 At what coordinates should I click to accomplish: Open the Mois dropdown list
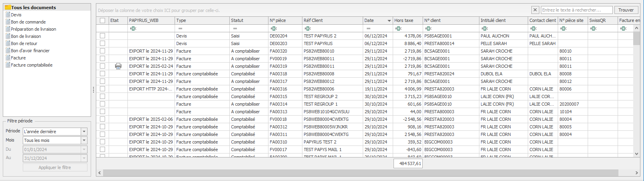pyautogui.click(x=84, y=140)
